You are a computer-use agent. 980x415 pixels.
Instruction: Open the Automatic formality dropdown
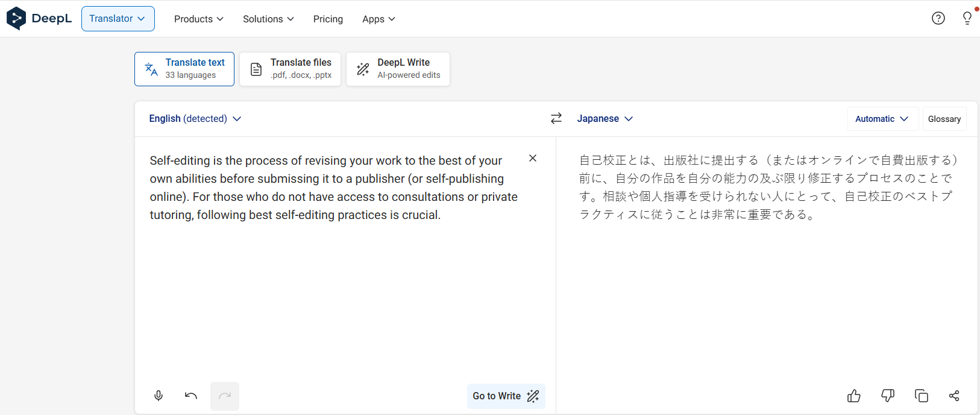coord(882,119)
